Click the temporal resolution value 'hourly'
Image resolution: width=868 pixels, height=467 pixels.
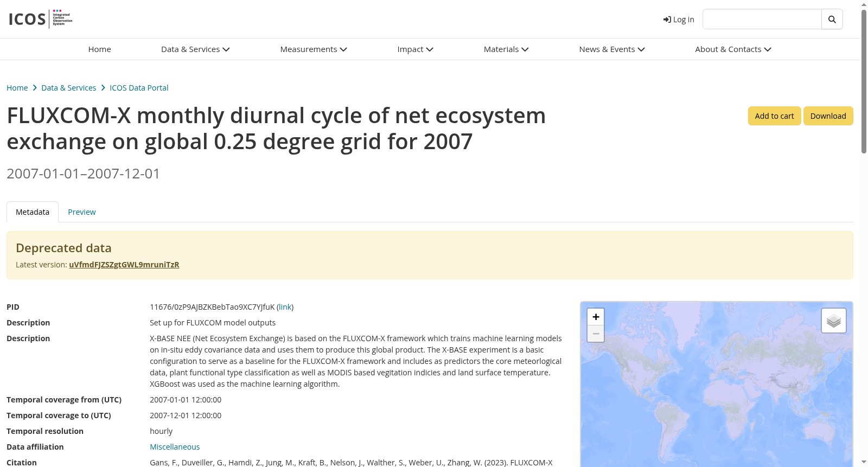pyautogui.click(x=161, y=431)
